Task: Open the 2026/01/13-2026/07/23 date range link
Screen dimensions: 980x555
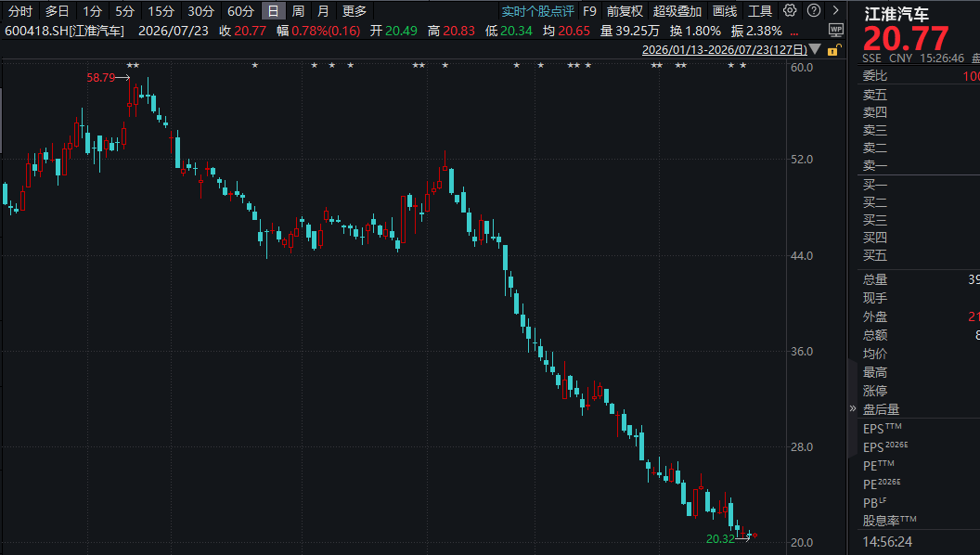Action: coord(725,49)
